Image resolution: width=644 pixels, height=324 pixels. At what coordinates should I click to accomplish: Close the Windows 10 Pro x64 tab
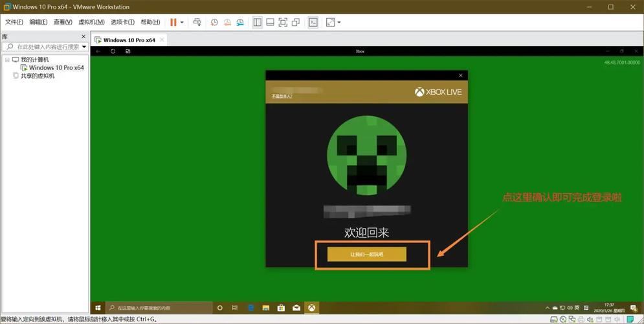tap(162, 40)
